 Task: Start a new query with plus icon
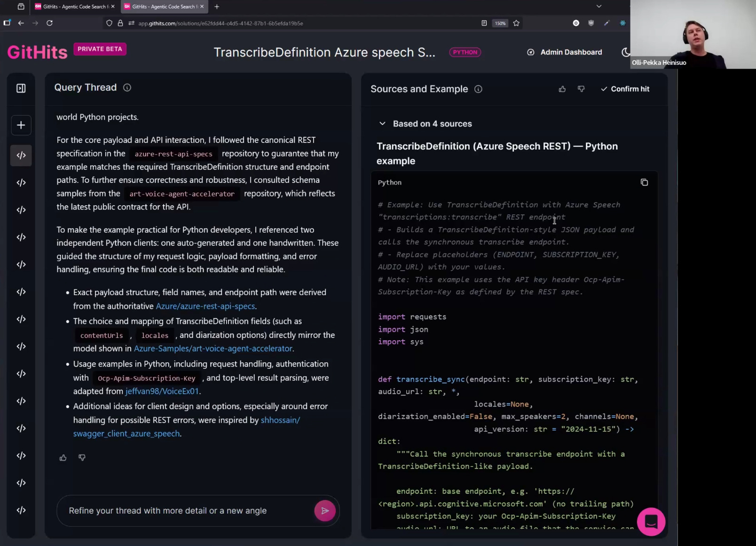tap(21, 125)
